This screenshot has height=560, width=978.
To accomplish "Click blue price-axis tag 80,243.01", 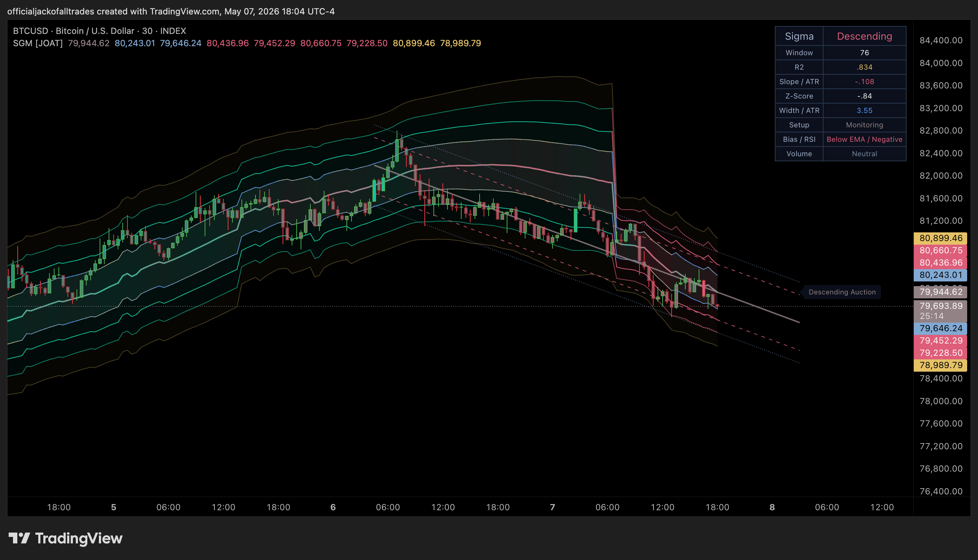I will click(x=940, y=275).
